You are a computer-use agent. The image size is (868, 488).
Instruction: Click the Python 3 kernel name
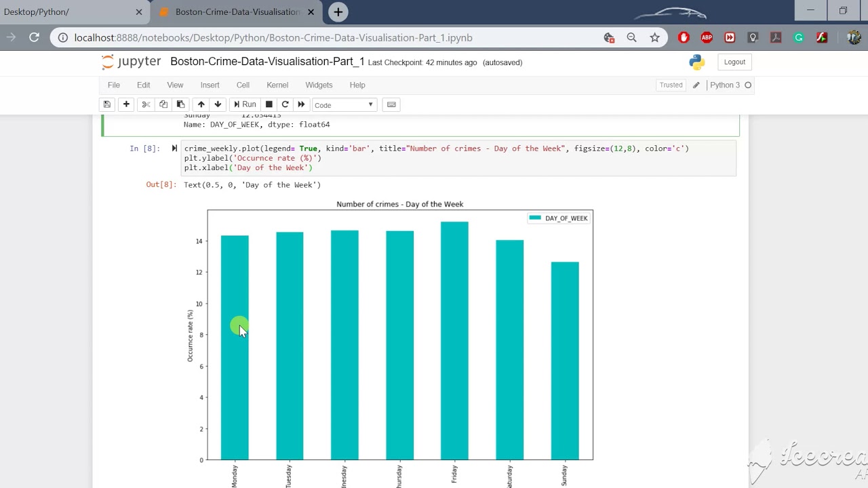point(725,85)
